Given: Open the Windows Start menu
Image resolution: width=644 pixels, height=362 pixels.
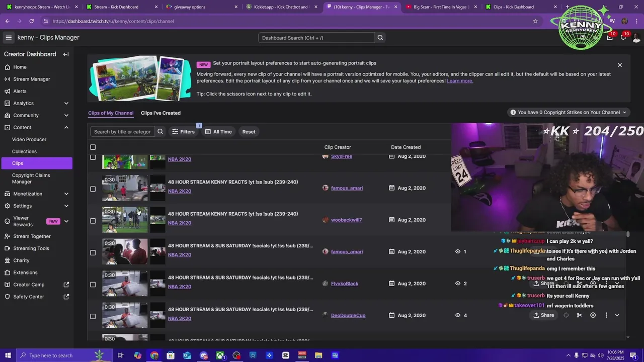Looking at the screenshot, I should tap(8, 355).
